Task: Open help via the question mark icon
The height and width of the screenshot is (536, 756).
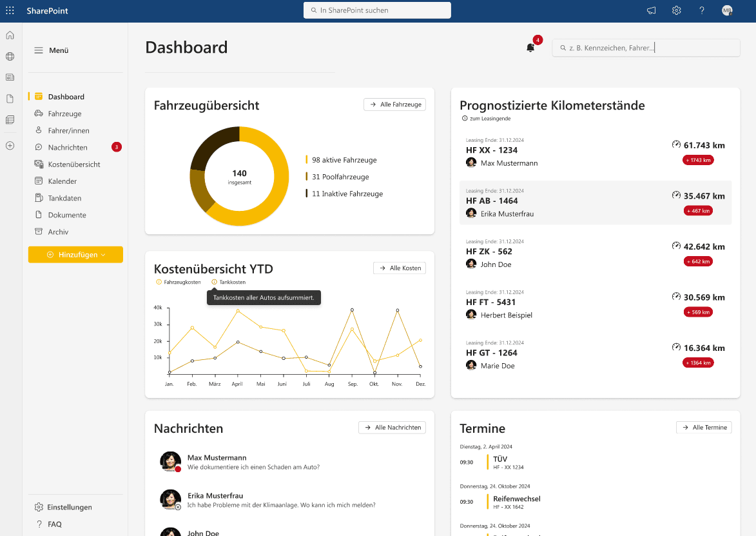Action: 702,10
